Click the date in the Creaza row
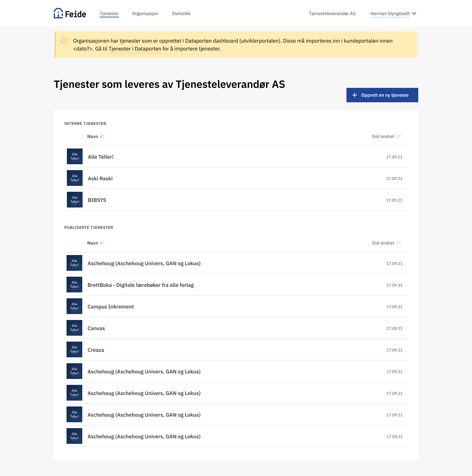The height and width of the screenshot is (476, 472). point(394,350)
